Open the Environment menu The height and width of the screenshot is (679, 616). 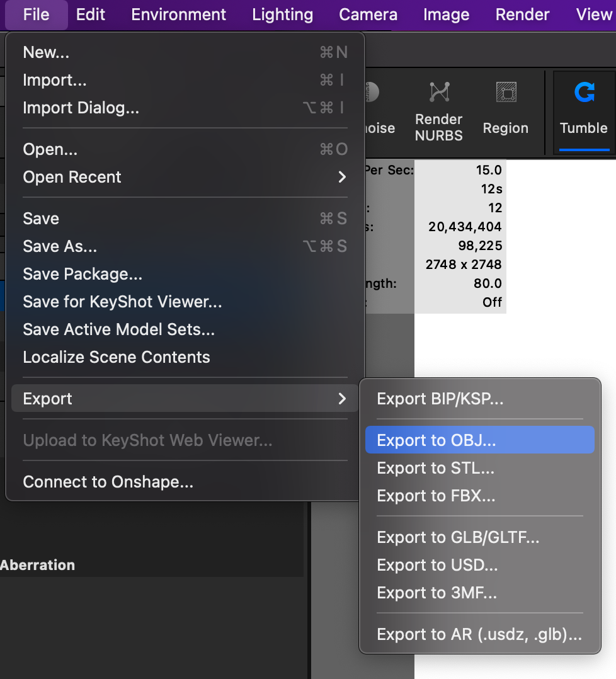(x=178, y=14)
